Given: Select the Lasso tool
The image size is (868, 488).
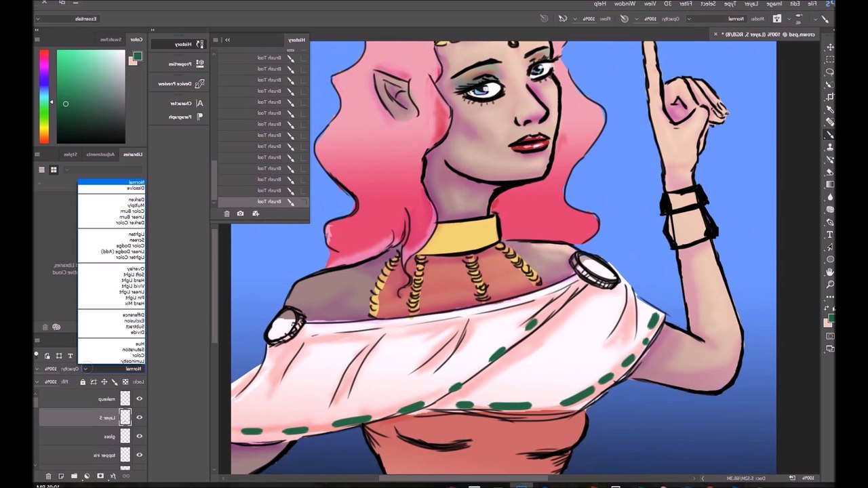Looking at the screenshot, I should pyautogui.click(x=830, y=72).
